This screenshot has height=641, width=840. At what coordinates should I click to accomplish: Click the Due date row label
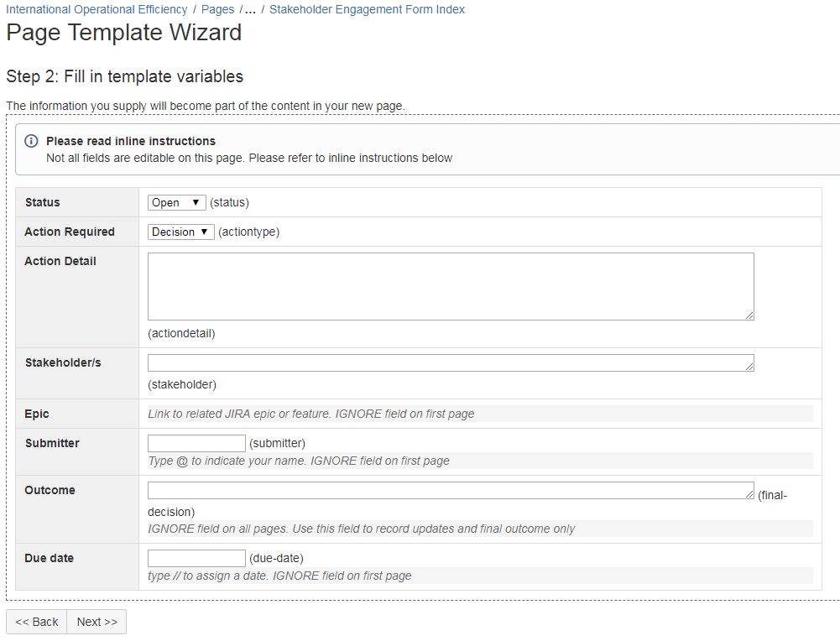click(50, 558)
